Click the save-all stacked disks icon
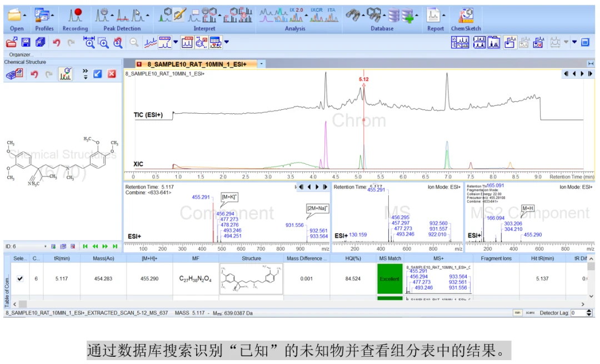This screenshot has height=364, width=600. [x=40, y=42]
